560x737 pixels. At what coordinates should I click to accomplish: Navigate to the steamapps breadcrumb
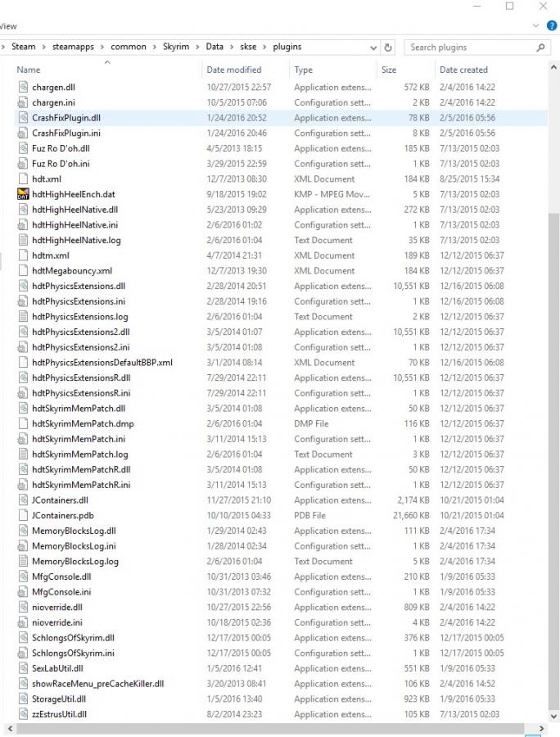[x=73, y=47]
